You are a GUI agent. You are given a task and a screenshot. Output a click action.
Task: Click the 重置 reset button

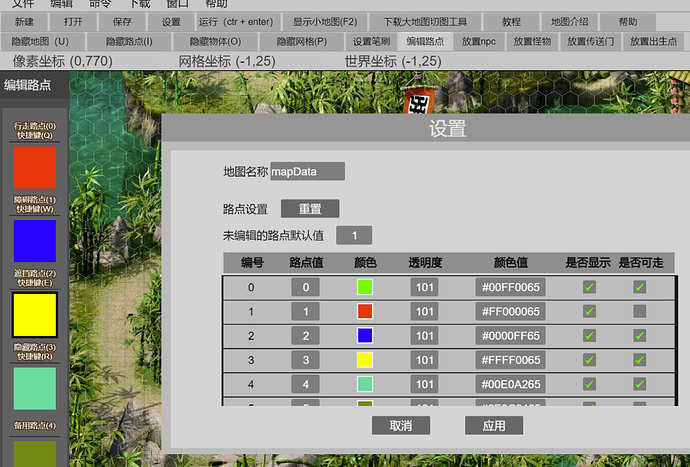[310, 209]
